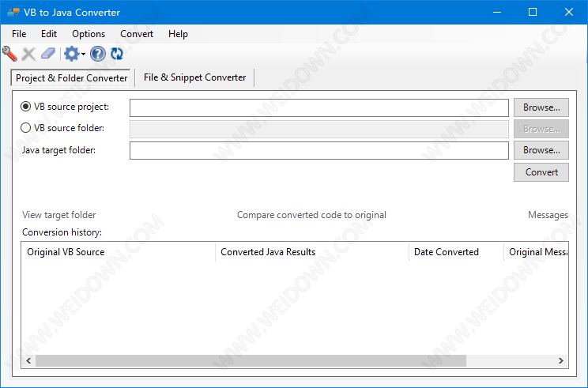
Task: Click the app icon in title bar
Action: click(x=13, y=12)
